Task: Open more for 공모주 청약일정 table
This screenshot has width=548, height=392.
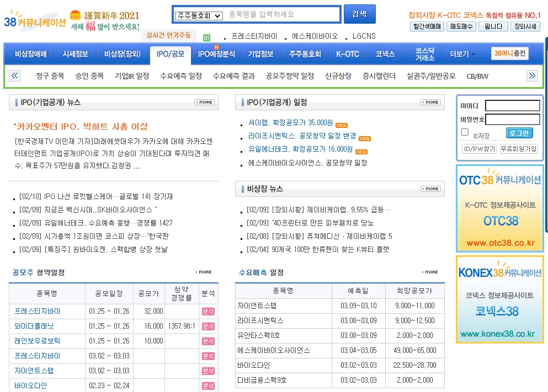Action: 204,272
